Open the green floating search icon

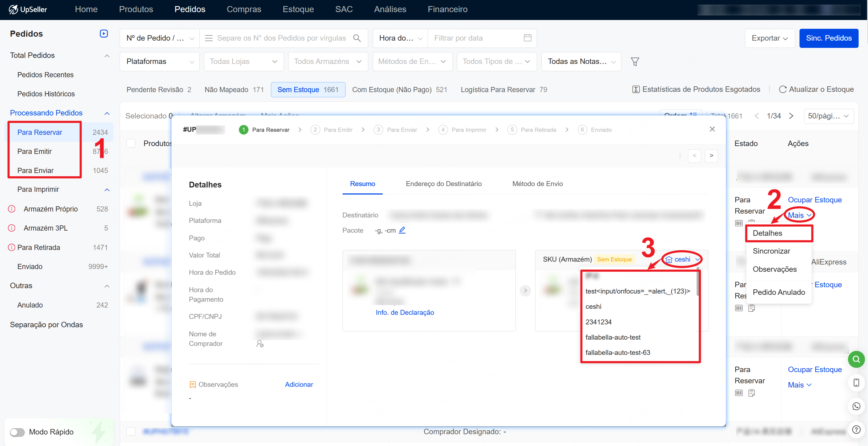click(856, 359)
